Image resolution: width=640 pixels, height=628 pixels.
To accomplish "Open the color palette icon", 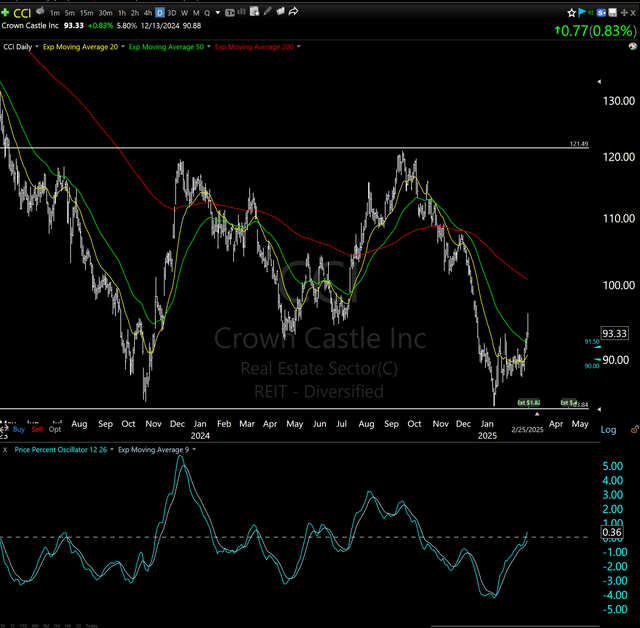I will tap(633, 47).
